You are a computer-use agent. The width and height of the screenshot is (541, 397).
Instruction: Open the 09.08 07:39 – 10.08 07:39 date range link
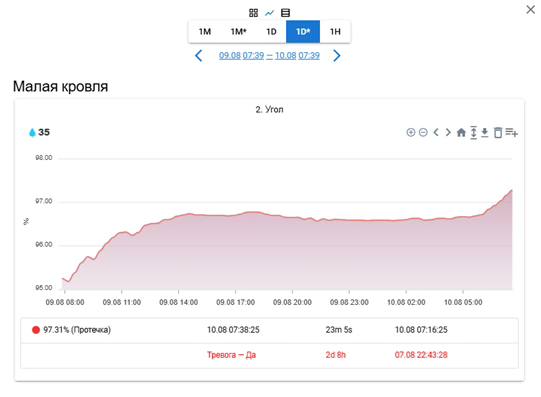(269, 56)
